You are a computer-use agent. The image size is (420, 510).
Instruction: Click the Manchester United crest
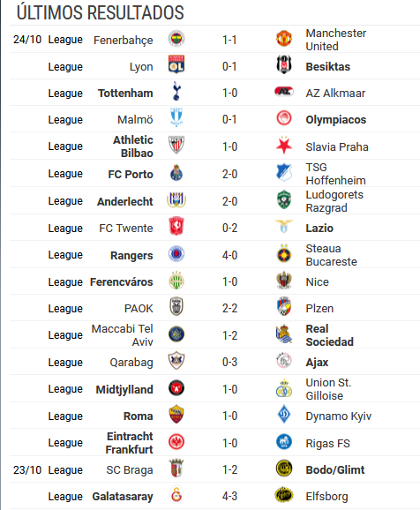(x=284, y=39)
